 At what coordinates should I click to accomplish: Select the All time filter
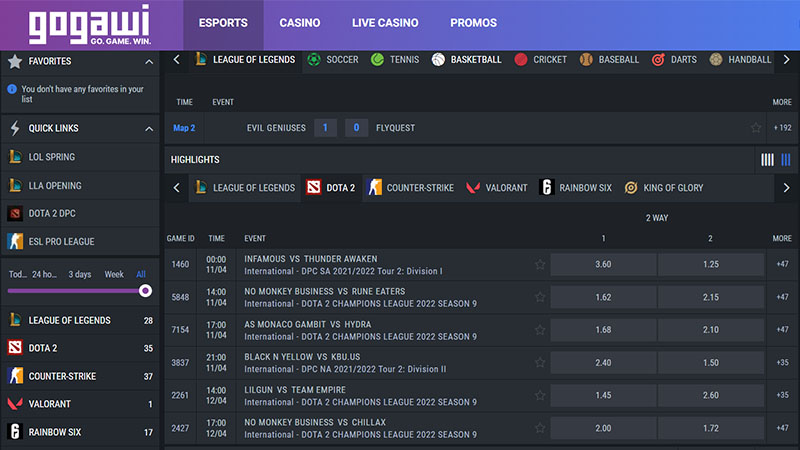click(141, 274)
